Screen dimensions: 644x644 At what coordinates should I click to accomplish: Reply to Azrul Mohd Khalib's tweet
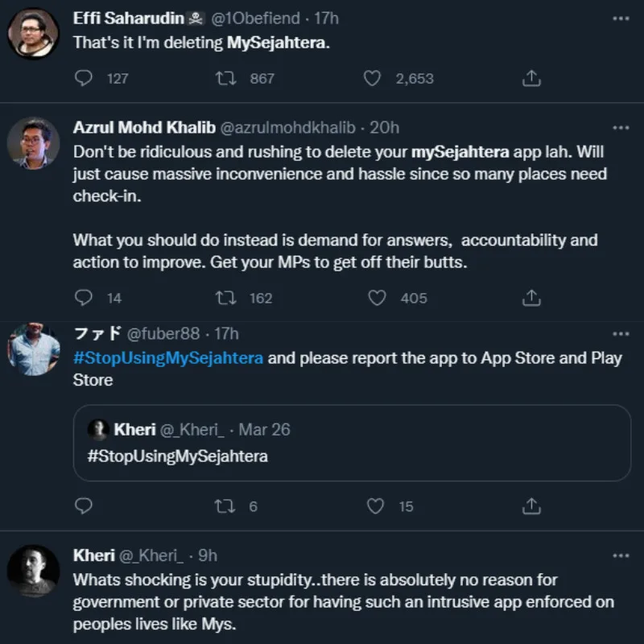click(x=85, y=298)
